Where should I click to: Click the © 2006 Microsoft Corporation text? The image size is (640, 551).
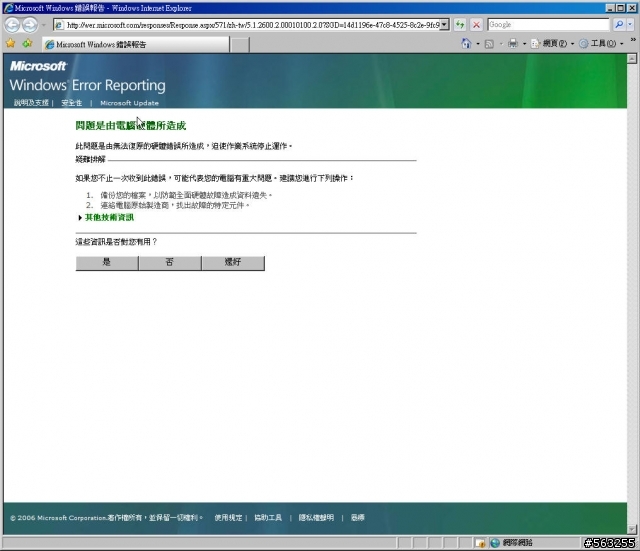(x=58, y=518)
